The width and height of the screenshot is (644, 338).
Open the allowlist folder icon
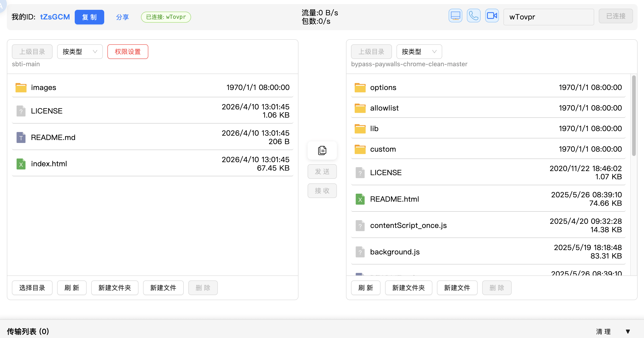[360, 108]
